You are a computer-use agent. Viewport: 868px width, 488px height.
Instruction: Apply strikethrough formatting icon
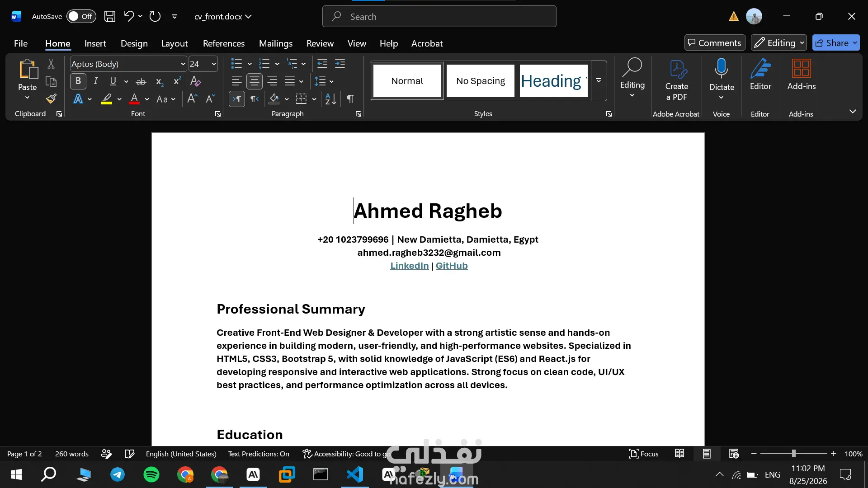pyautogui.click(x=141, y=82)
